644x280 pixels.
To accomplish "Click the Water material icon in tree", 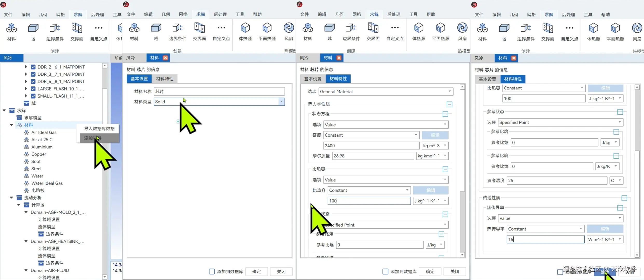I will [x=26, y=176].
